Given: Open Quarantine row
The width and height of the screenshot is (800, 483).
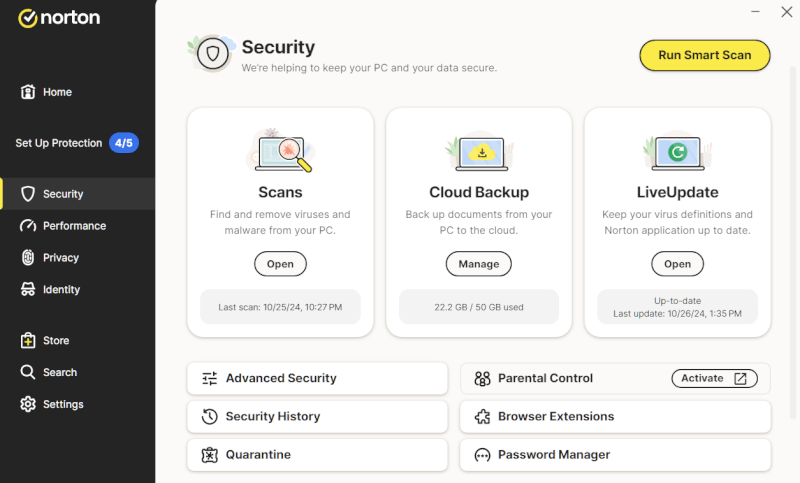Looking at the screenshot, I should [317, 454].
